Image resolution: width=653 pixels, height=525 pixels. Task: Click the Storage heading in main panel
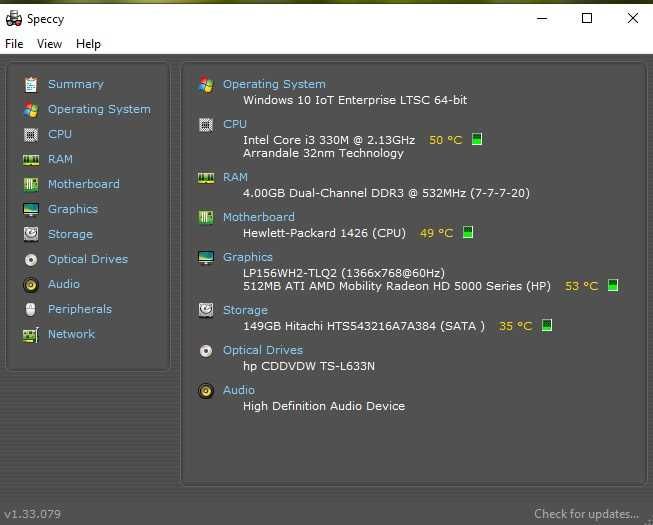(245, 311)
